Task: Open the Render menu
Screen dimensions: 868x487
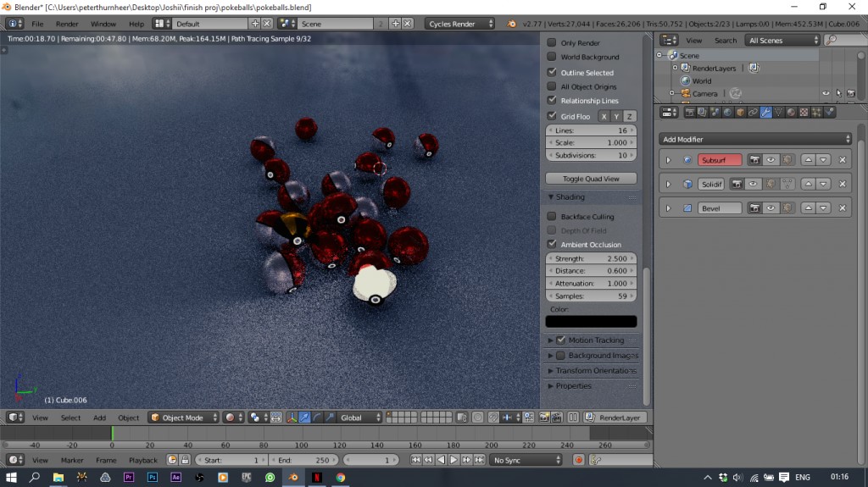Action: (x=67, y=24)
